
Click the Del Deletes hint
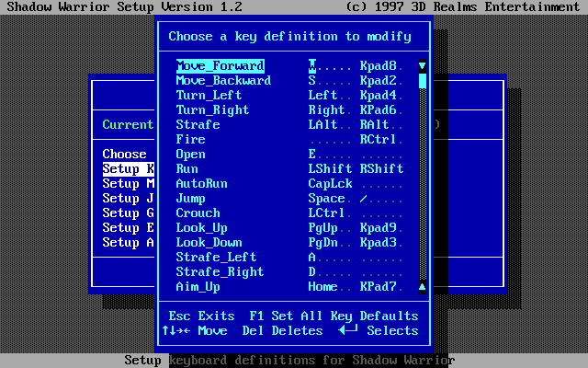[x=282, y=331]
